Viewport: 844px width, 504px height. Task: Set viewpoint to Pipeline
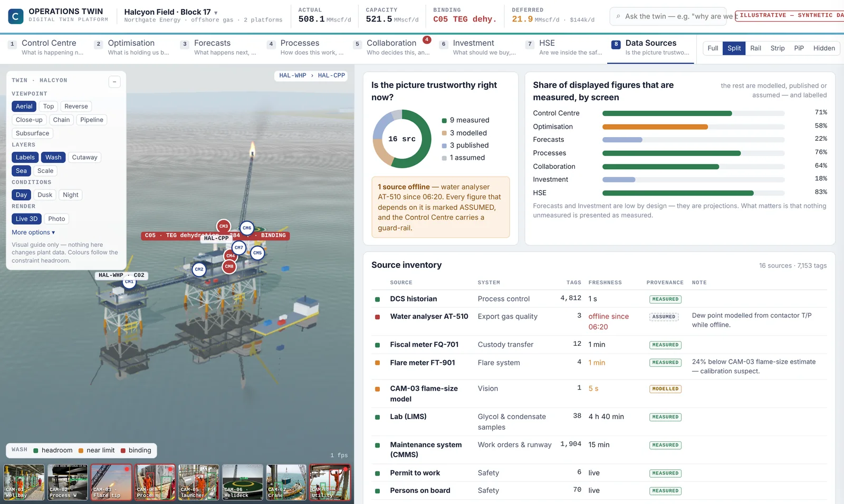tap(92, 120)
